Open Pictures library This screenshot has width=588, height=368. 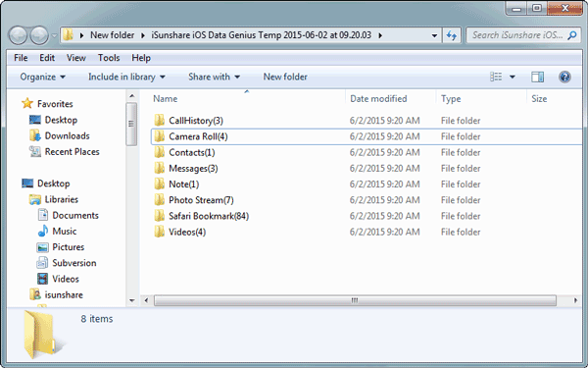69,247
